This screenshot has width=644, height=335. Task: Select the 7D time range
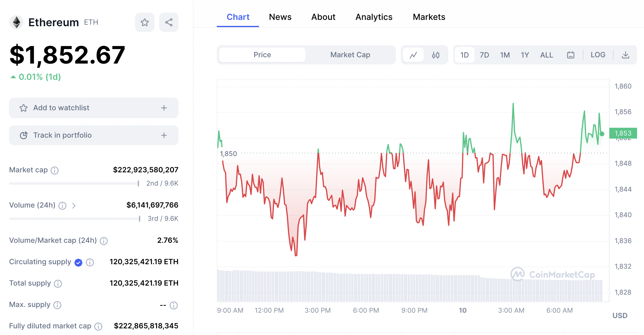coord(484,55)
